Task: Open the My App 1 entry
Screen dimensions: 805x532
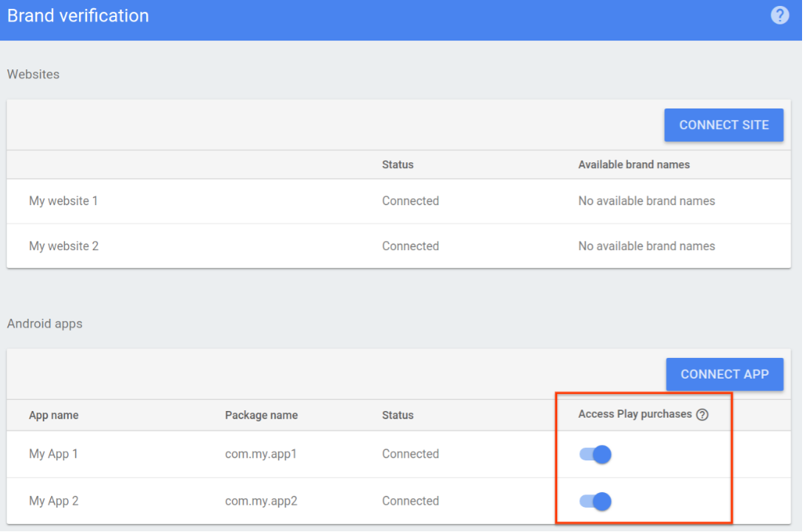Action: 53,454
